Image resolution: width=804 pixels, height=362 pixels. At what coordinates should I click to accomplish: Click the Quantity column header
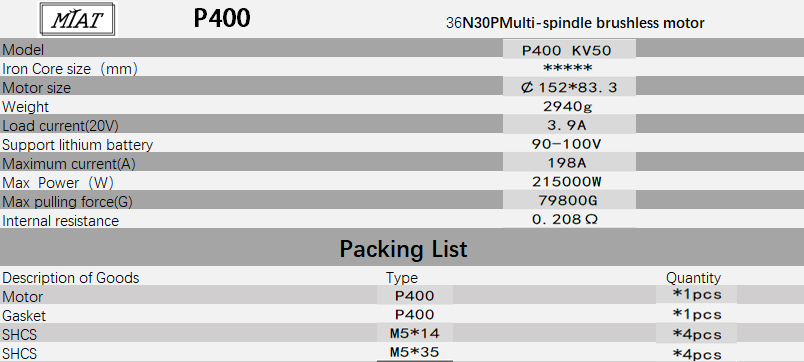pyautogui.click(x=693, y=278)
